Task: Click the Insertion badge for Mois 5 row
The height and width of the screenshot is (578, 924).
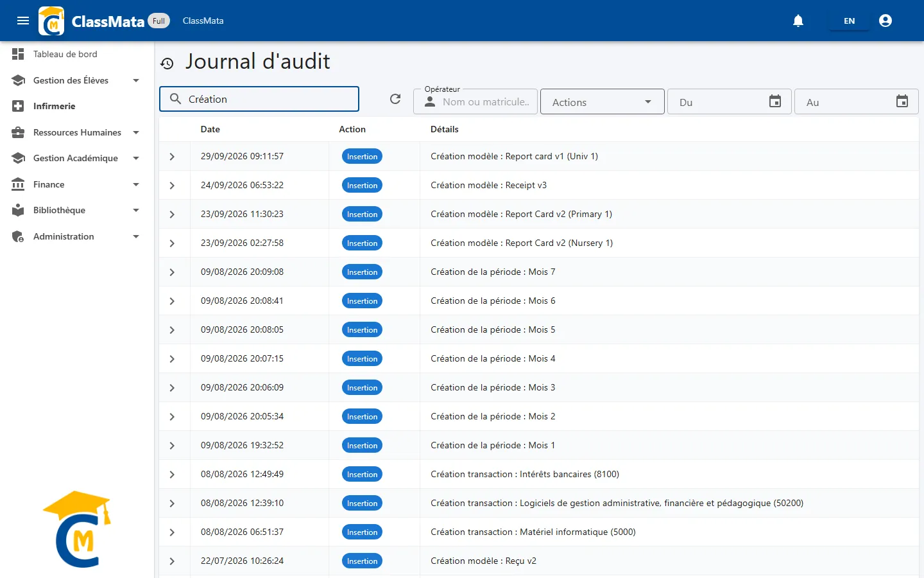Action: pyautogui.click(x=362, y=330)
